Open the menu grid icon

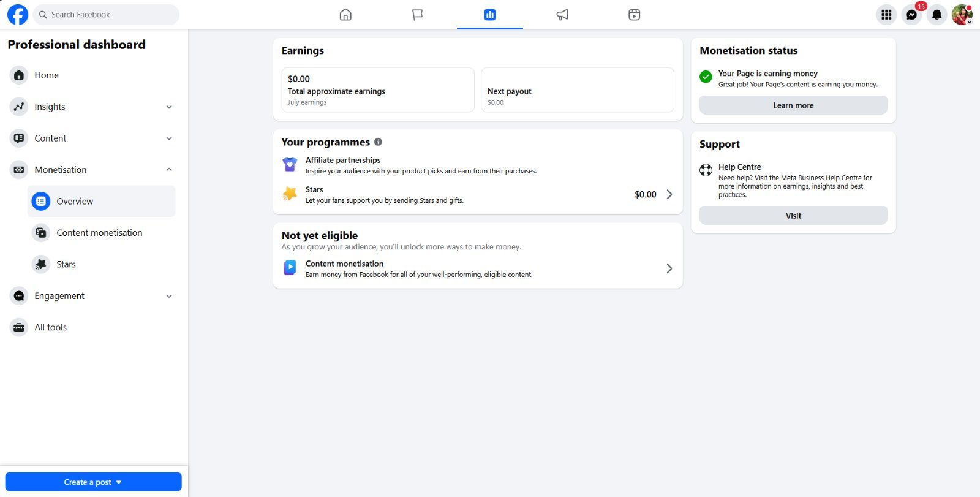pyautogui.click(x=886, y=15)
